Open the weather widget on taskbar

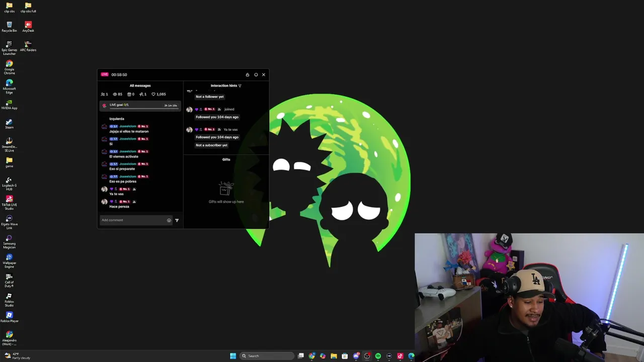(17, 356)
